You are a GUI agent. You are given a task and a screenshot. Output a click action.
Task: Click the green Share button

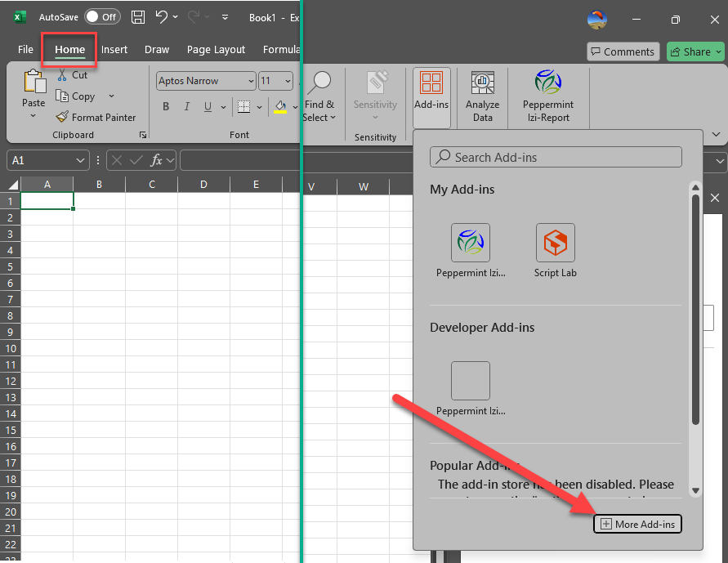695,51
